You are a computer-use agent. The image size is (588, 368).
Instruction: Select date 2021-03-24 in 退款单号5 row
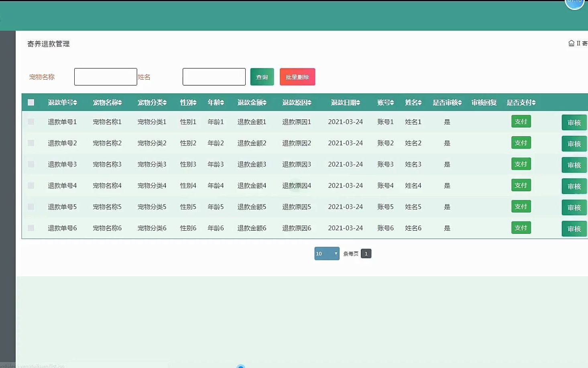point(345,207)
